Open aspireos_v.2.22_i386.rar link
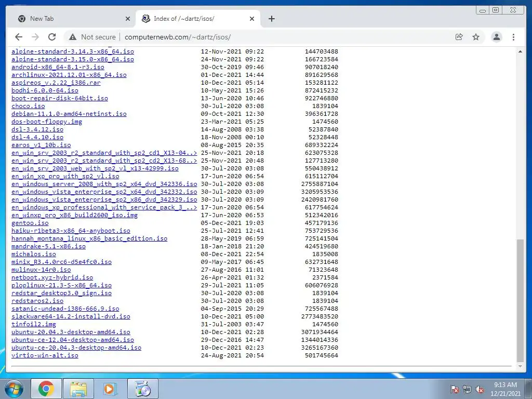The height and width of the screenshot is (399, 532). click(x=56, y=83)
